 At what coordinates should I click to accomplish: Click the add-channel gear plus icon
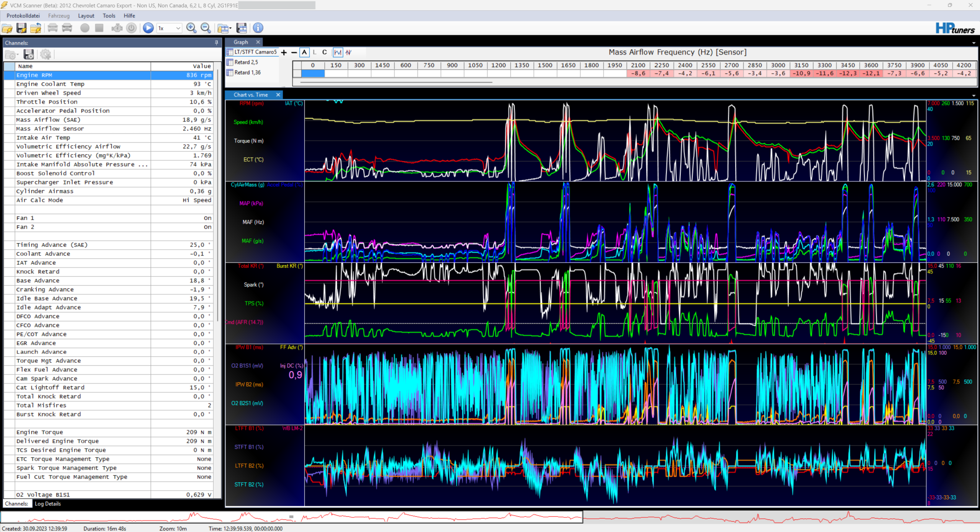coord(46,55)
